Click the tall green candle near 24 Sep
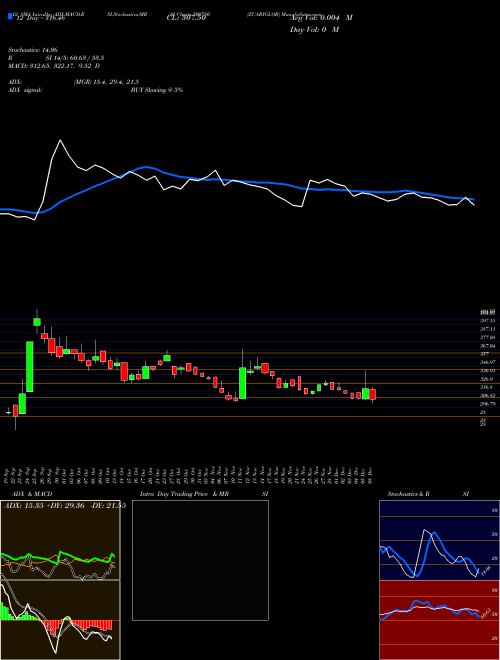500x660 pixels. point(29,367)
